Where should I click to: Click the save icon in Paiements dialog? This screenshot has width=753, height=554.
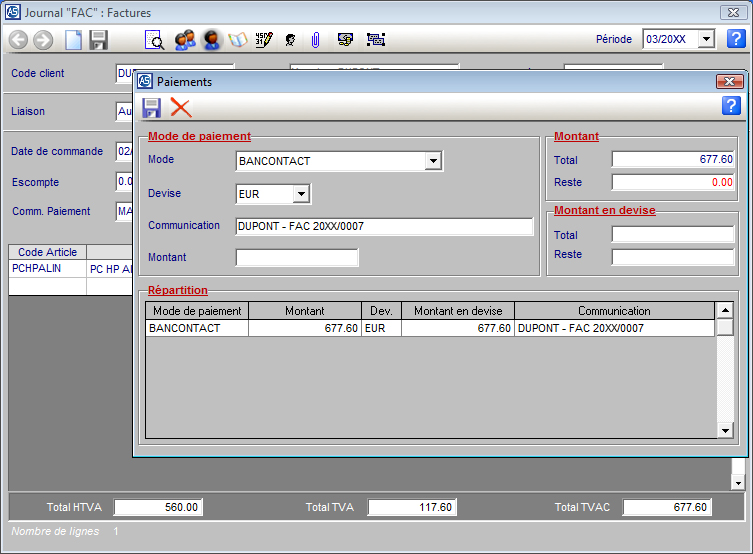(151, 108)
